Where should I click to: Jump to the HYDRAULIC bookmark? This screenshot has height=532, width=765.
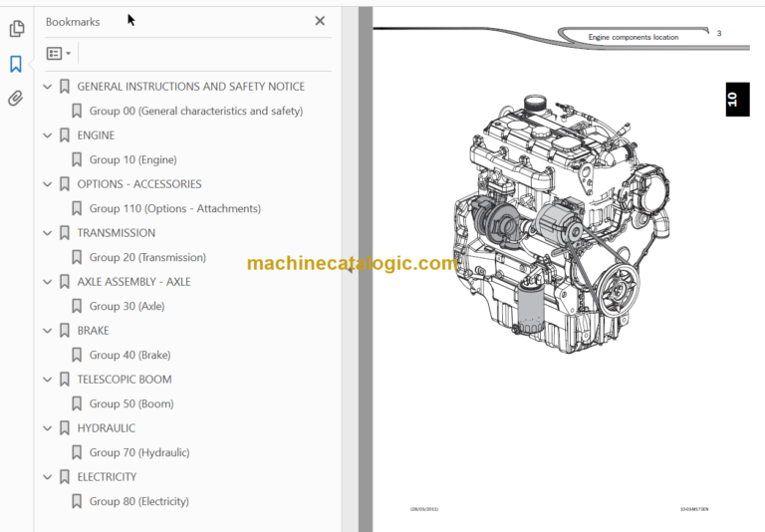click(107, 428)
